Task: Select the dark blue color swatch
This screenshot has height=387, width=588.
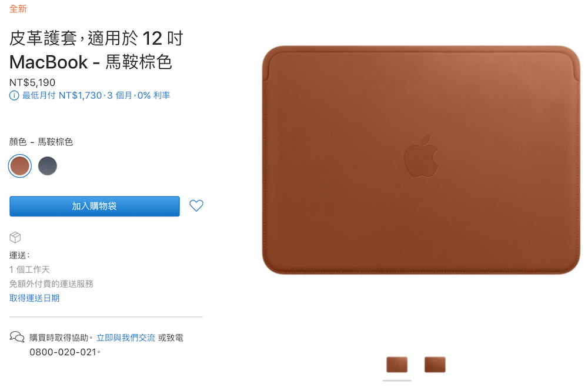Action: pos(48,166)
